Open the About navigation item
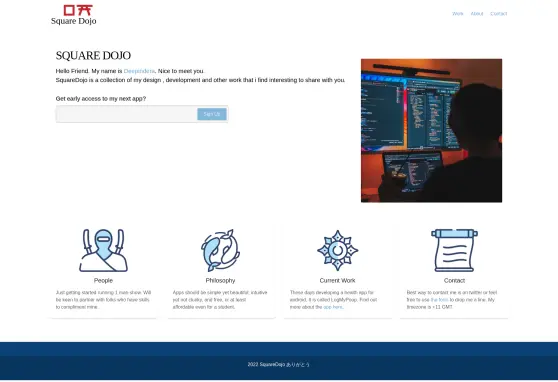The width and height of the screenshot is (558, 382). (x=477, y=14)
